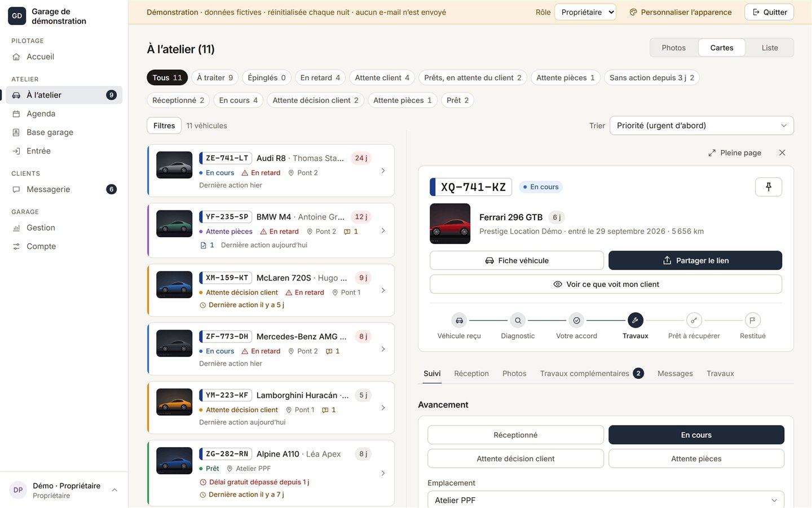
Task: Click the red Ferrari 296 GTB thumbnail
Action: [450, 224]
